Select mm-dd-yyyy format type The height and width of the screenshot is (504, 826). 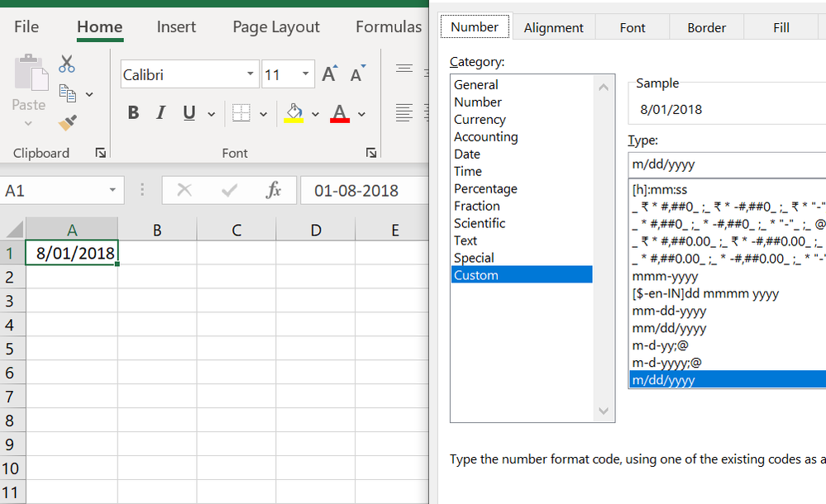coord(728,311)
